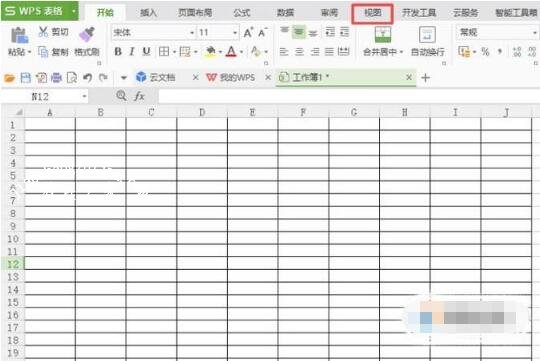Screen dimensions: 540x361
Task: Undo the last action
Action: [87, 78]
